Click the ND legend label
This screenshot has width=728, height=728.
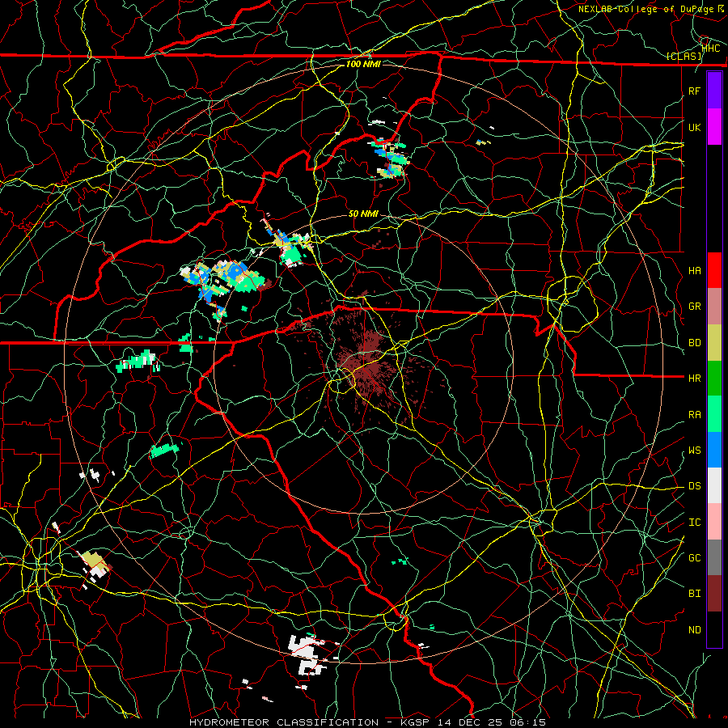[x=694, y=630]
